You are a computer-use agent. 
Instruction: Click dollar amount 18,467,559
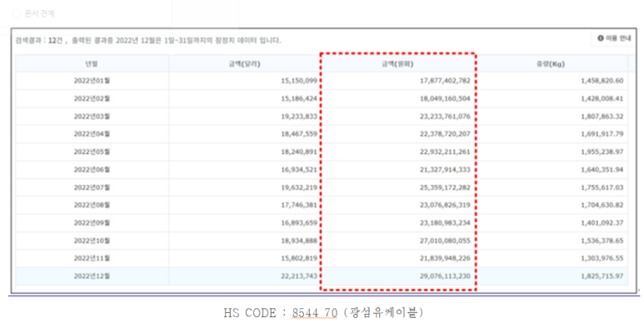pyautogui.click(x=299, y=134)
